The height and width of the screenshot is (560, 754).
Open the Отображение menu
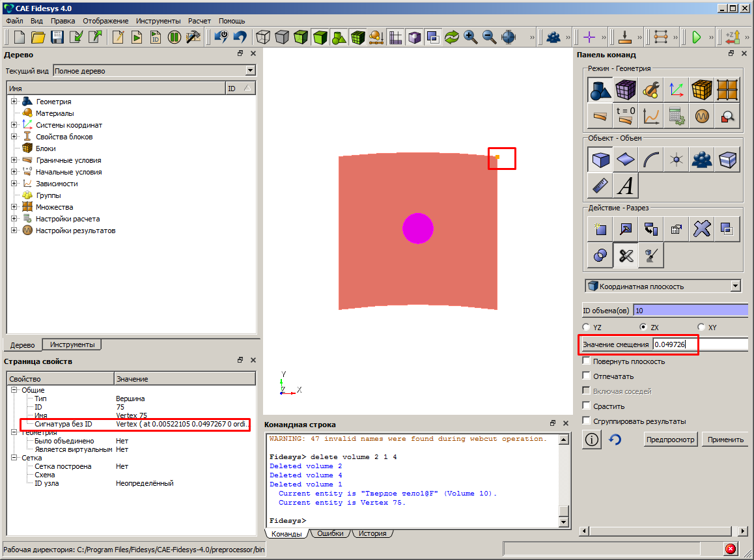[105, 21]
